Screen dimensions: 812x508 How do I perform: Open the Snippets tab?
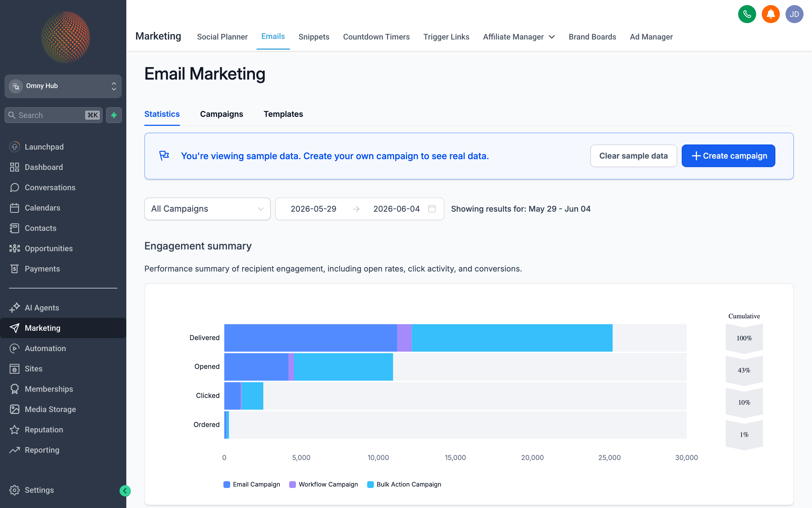point(314,37)
